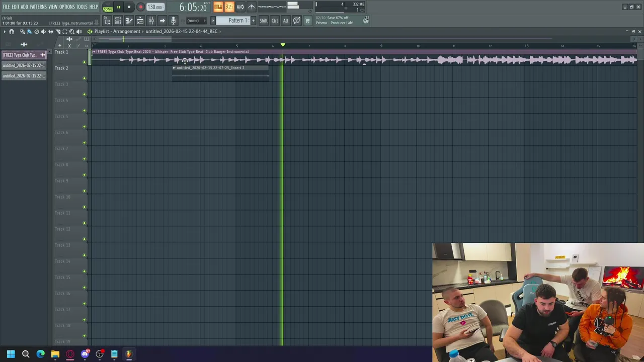Select the Zoom magnifier tool
Screen dimensions: 644x362
click(71, 32)
